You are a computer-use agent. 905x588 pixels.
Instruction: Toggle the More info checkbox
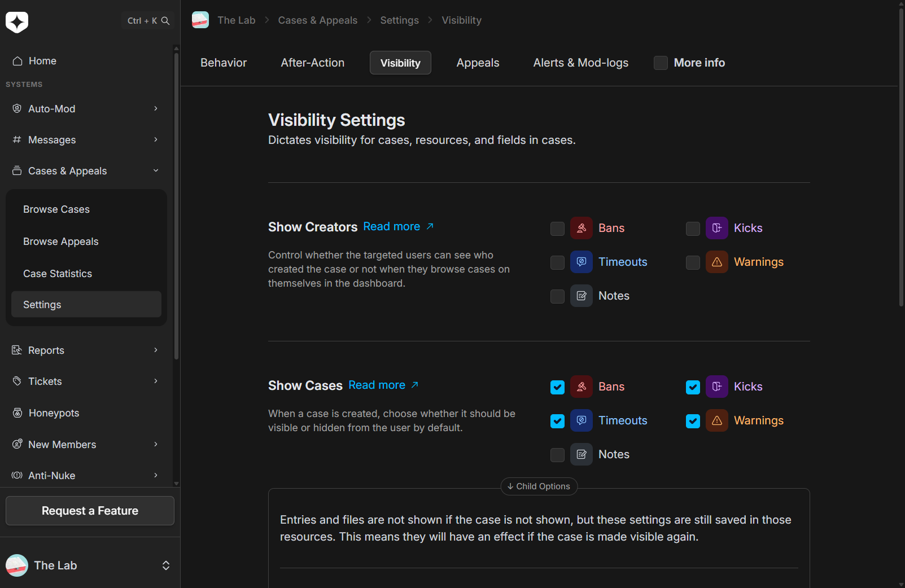point(661,63)
